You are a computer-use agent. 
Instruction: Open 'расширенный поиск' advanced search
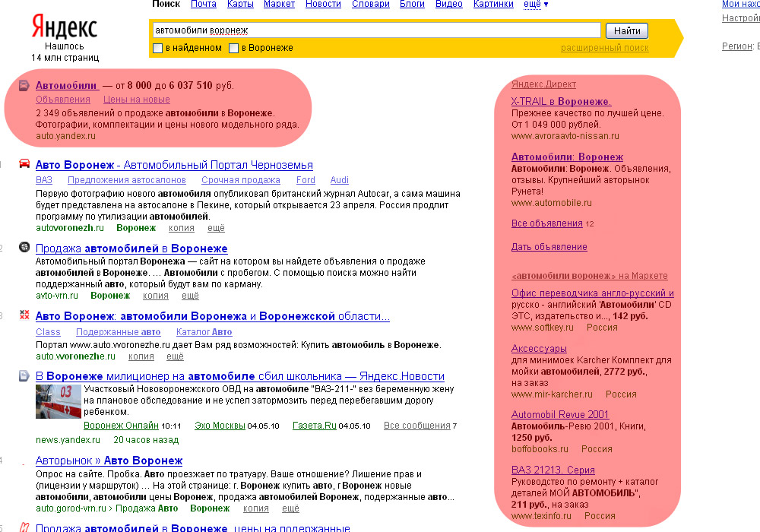[x=604, y=48]
